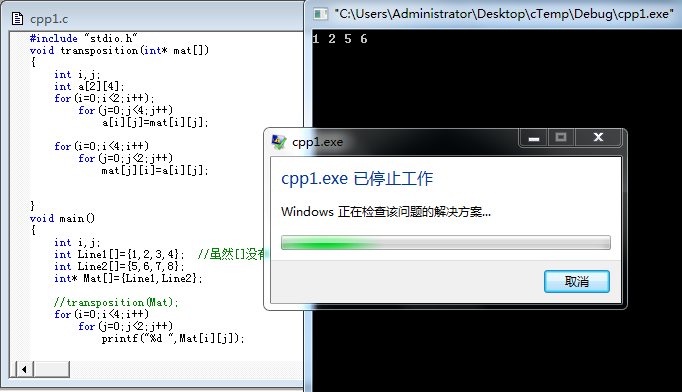The image size is (682, 392).
Task: Click the cpp1.exe dialog title text
Action: tap(318, 142)
